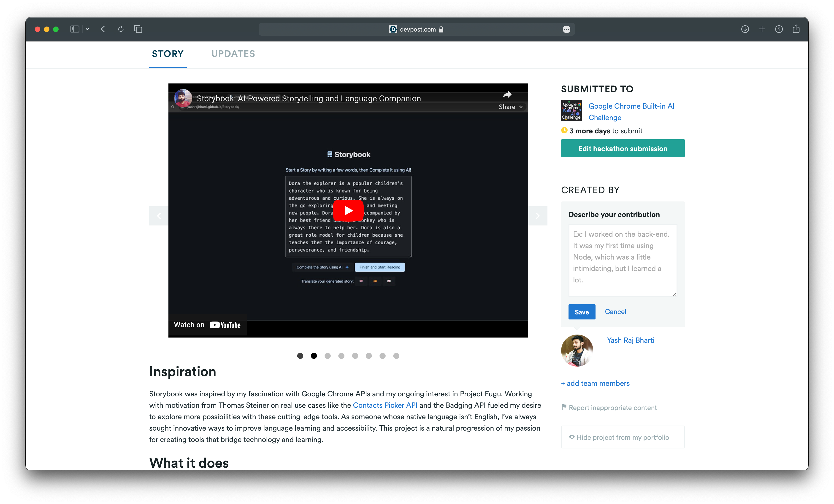Focus the Describe your contribution textarea

(x=623, y=260)
